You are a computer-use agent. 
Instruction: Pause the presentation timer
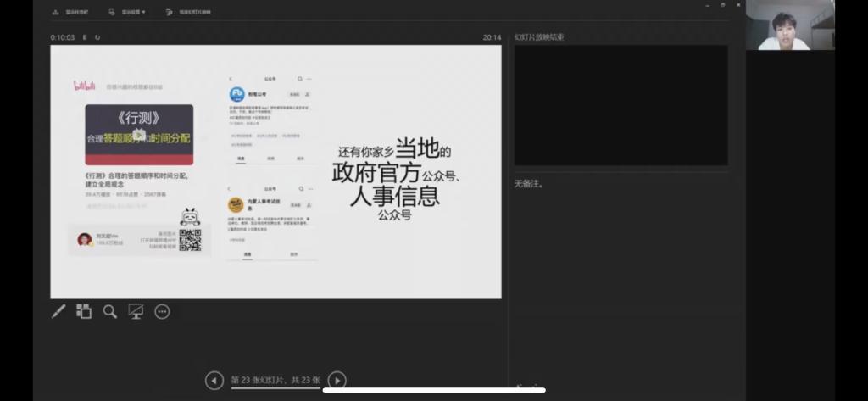(86, 37)
